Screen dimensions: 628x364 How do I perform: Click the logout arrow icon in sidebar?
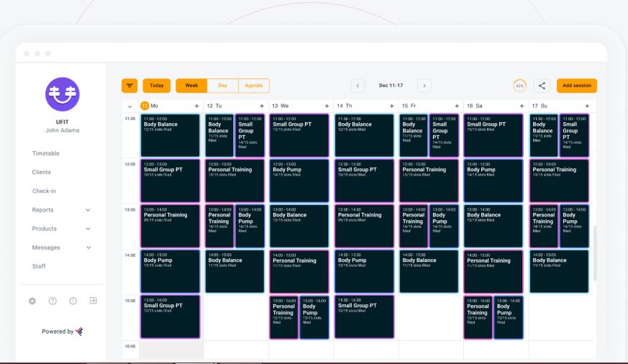tap(93, 301)
